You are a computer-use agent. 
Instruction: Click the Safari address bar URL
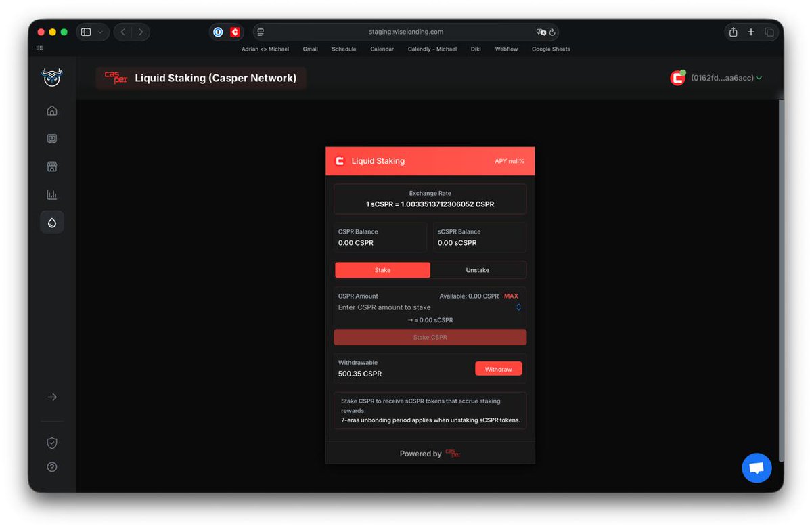pyautogui.click(x=406, y=32)
